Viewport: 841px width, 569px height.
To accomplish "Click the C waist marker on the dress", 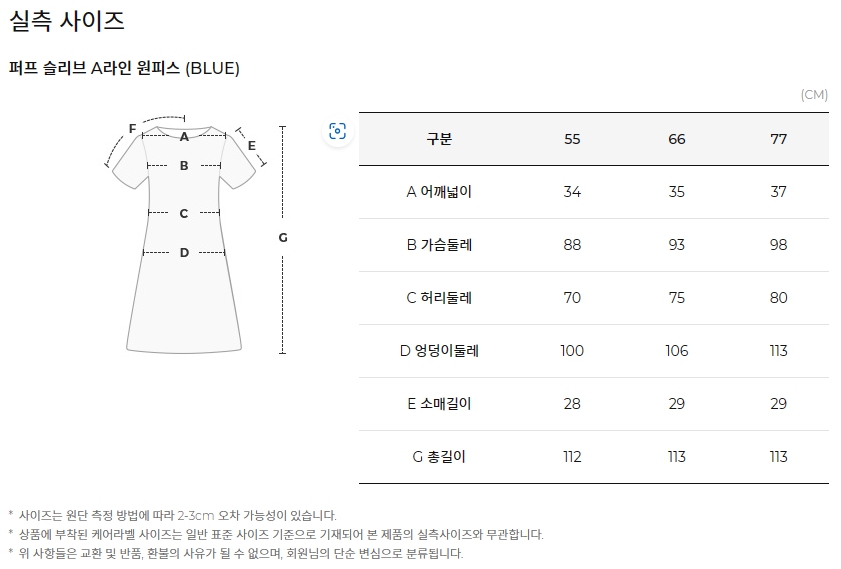I will 183,213.
